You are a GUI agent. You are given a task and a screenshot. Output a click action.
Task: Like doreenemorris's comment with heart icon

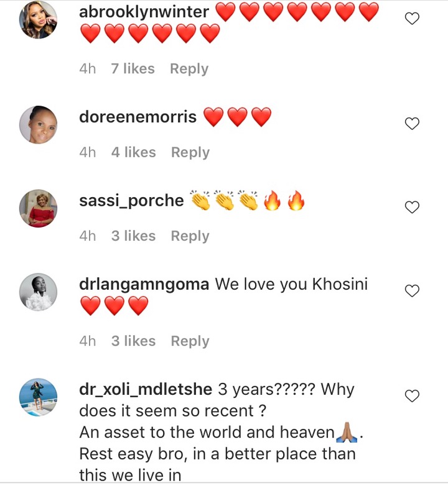[412, 124]
